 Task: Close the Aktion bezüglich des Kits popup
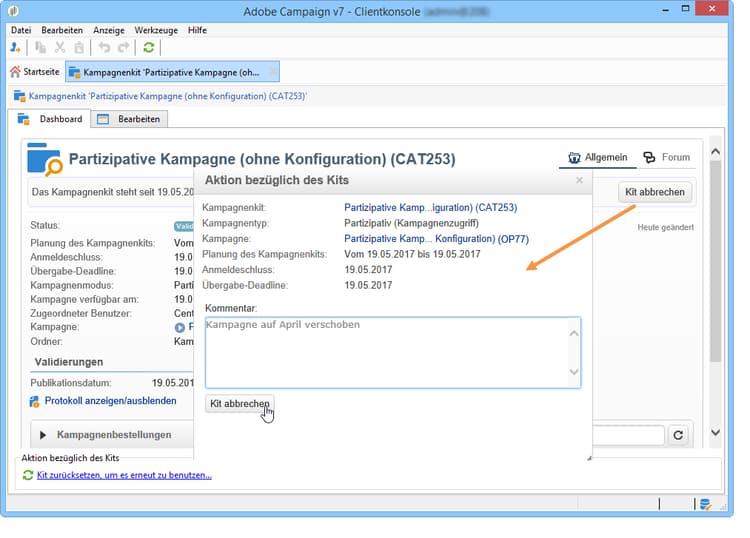[x=579, y=180]
